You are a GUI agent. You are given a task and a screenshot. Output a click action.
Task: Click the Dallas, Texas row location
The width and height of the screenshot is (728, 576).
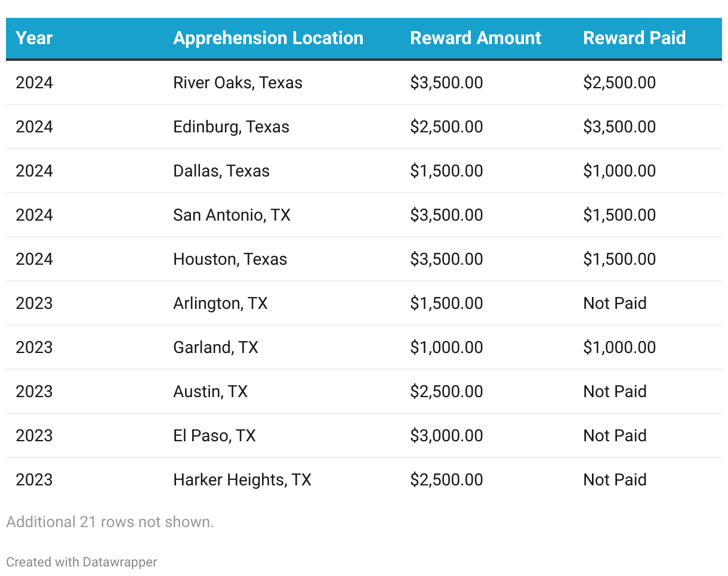[221, 171]
